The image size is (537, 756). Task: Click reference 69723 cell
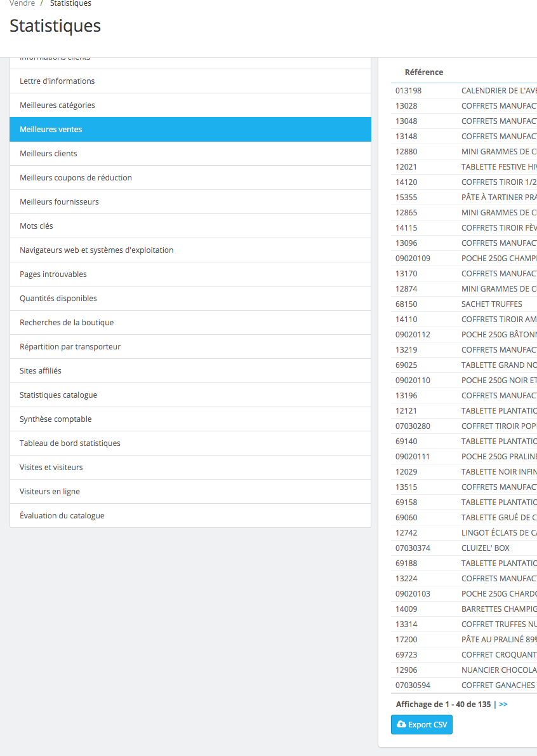(406, 655)
